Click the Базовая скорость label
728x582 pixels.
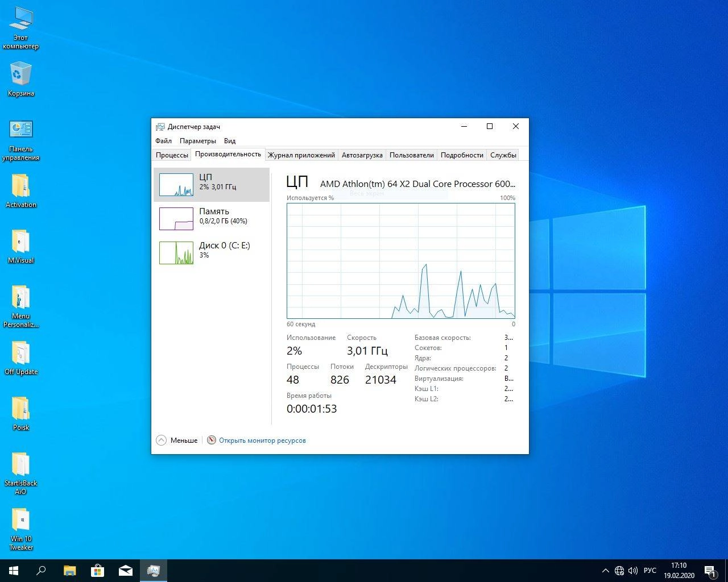pyautogui.click(x=442, y=338)
